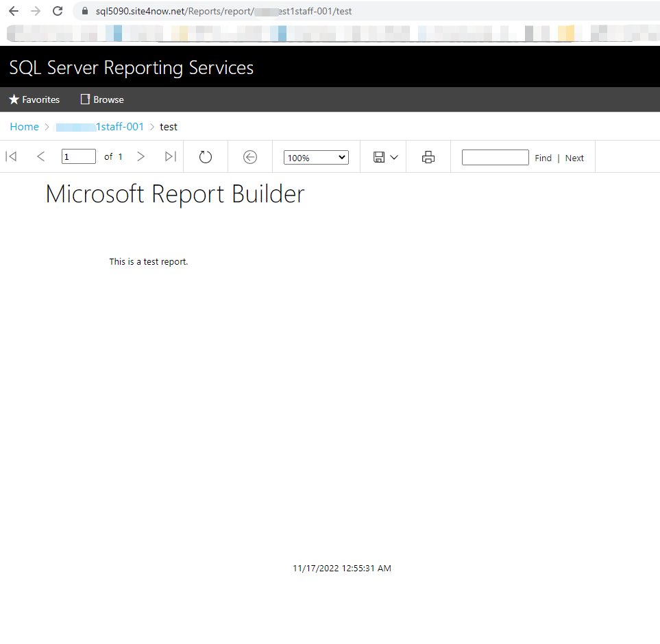Click the Favorites star icon
Viewport: 660px width, 644px height.
pyautogui.click(x=14, y=99)
